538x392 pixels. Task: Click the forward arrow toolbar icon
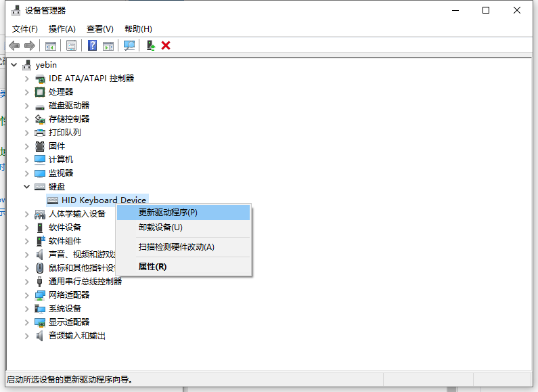(29, 45)
